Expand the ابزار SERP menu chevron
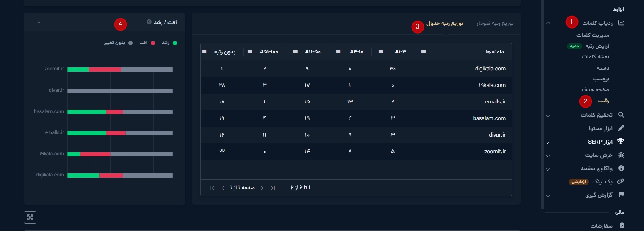 click(x=548, y=142)
